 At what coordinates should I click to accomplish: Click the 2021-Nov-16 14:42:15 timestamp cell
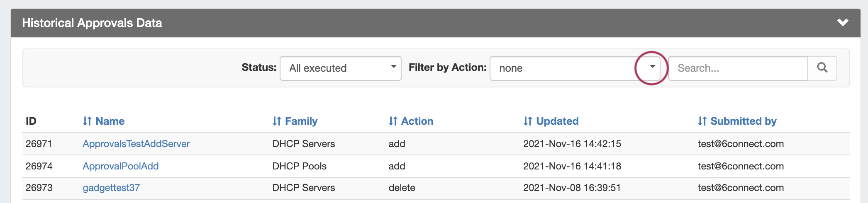(572, 144)
